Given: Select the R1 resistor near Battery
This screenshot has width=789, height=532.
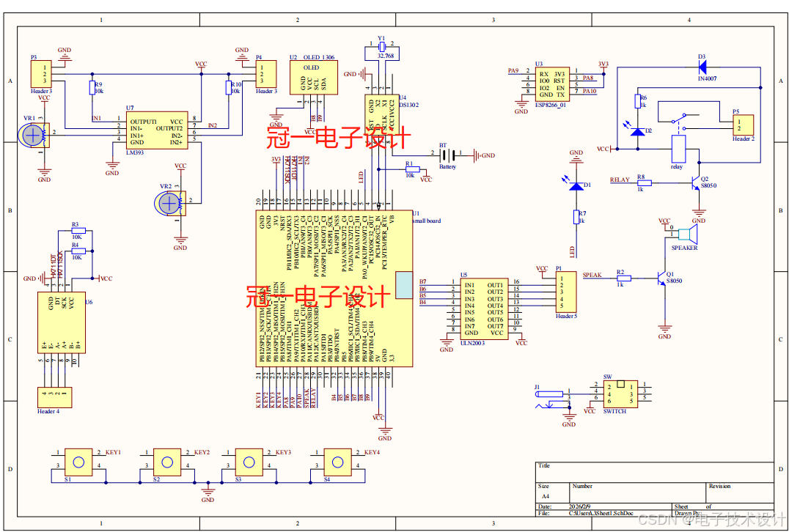Looking at the screenshot, I should [x=413, y=169].
